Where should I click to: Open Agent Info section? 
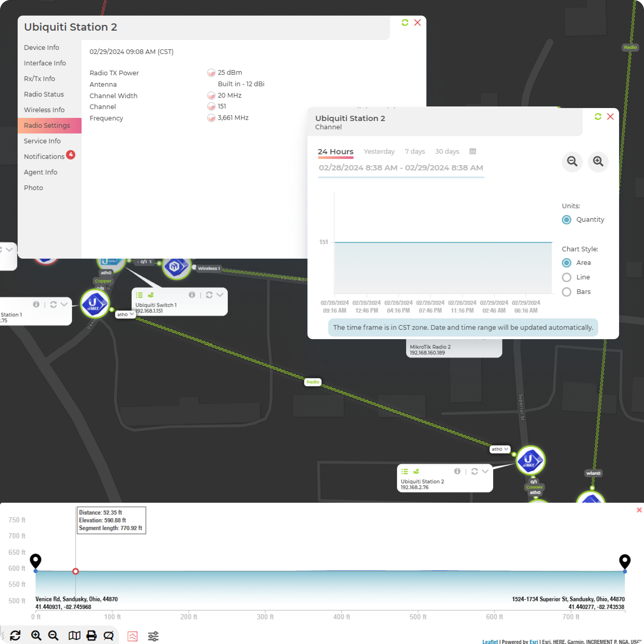coord(41,172)
